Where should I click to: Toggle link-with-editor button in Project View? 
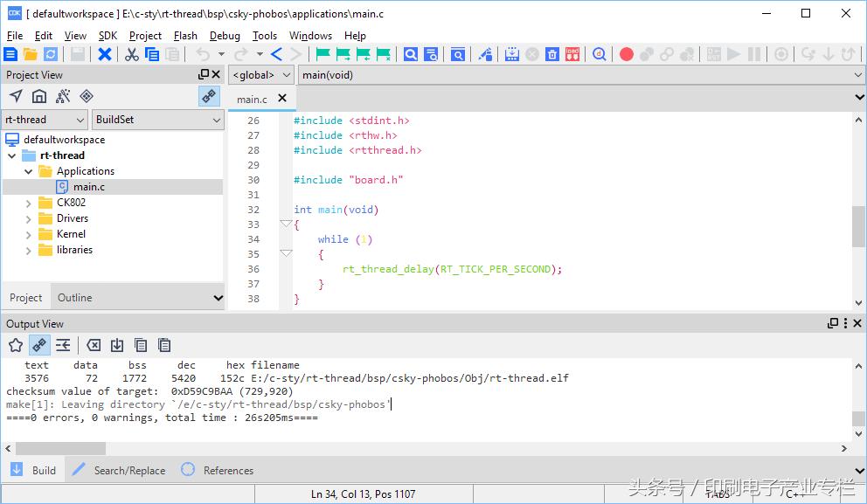(209, 96)
